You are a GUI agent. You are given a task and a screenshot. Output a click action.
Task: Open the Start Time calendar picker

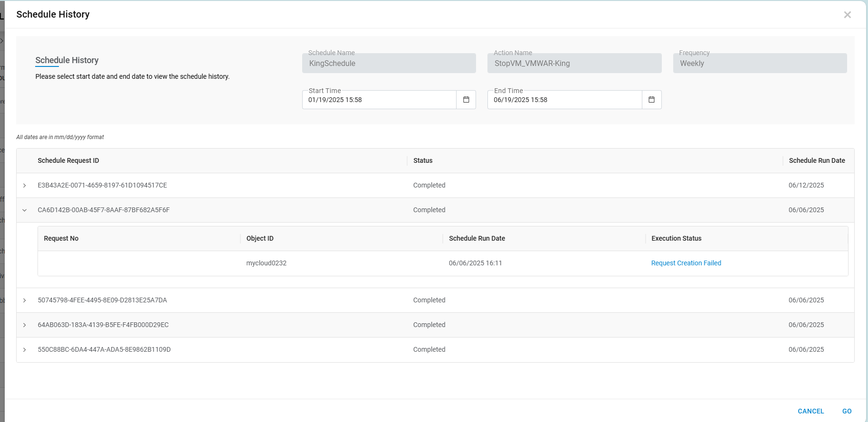[x=466, y=100]
